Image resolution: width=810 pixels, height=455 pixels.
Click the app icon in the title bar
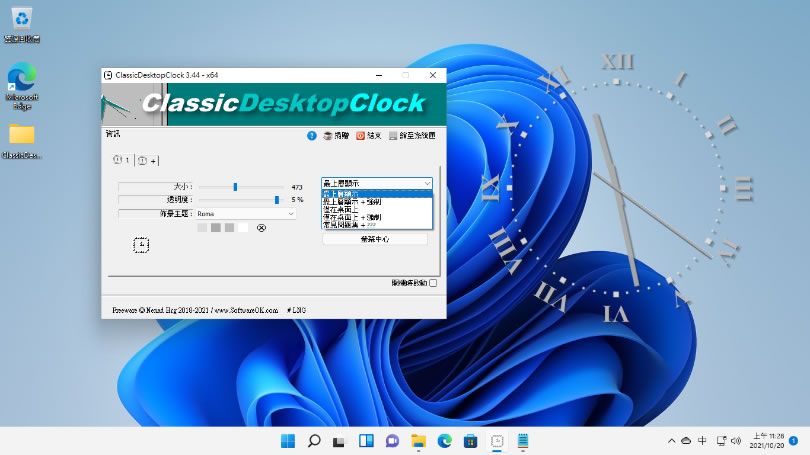tap(108, 75)
